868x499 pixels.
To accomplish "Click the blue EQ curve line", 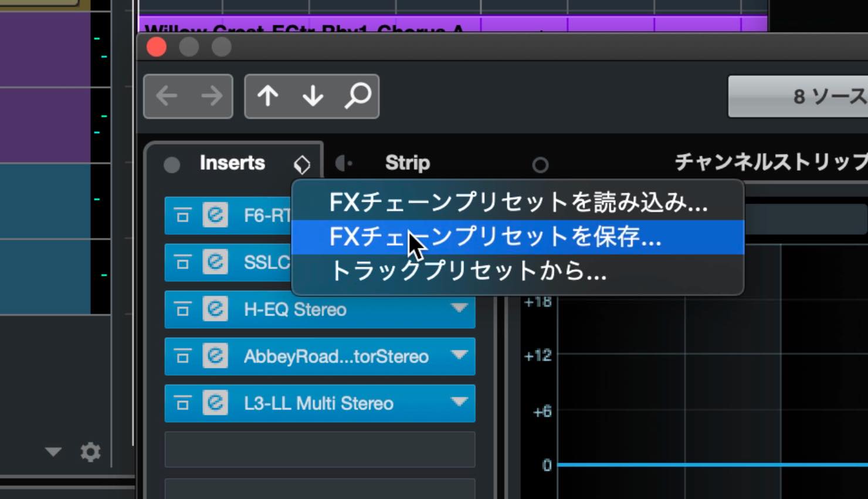I will [x=712, y=465].
